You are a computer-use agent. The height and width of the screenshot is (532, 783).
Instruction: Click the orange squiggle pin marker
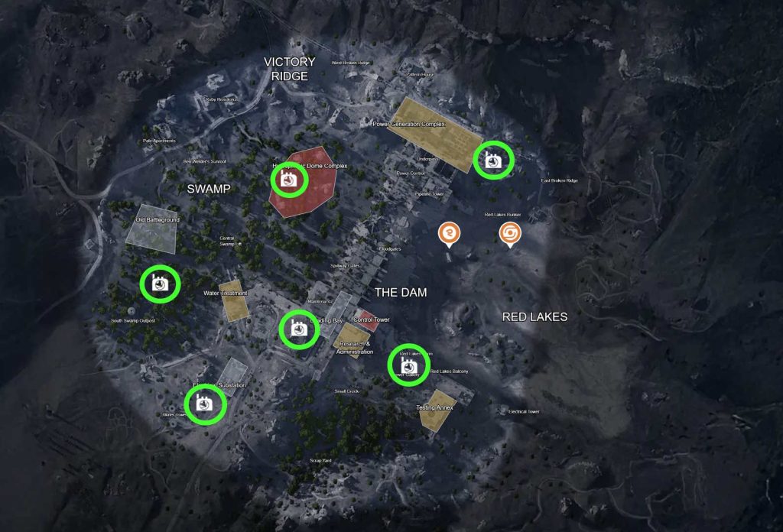pyautogui.click(x=450, y=234)
